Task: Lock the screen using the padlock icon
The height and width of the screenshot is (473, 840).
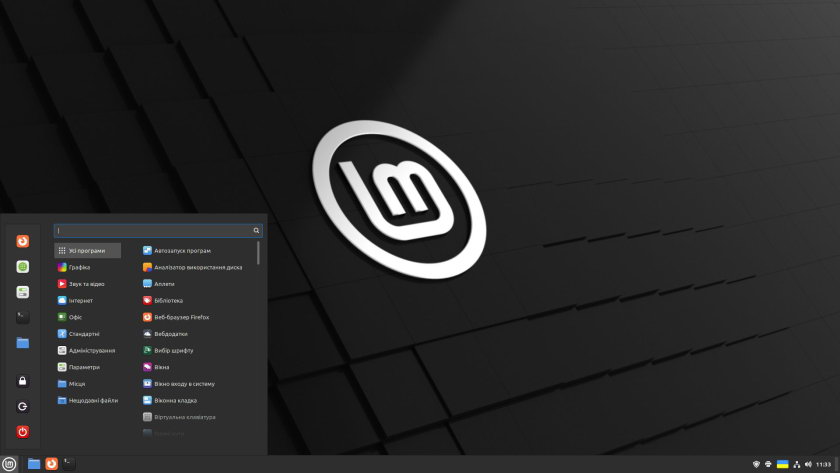Action: coord(22,381)
